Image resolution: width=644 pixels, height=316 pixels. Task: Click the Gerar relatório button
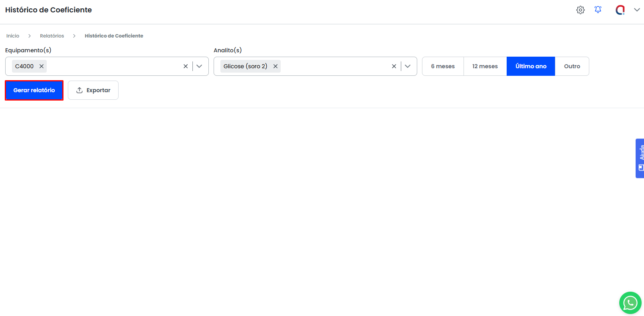(34, 90)
